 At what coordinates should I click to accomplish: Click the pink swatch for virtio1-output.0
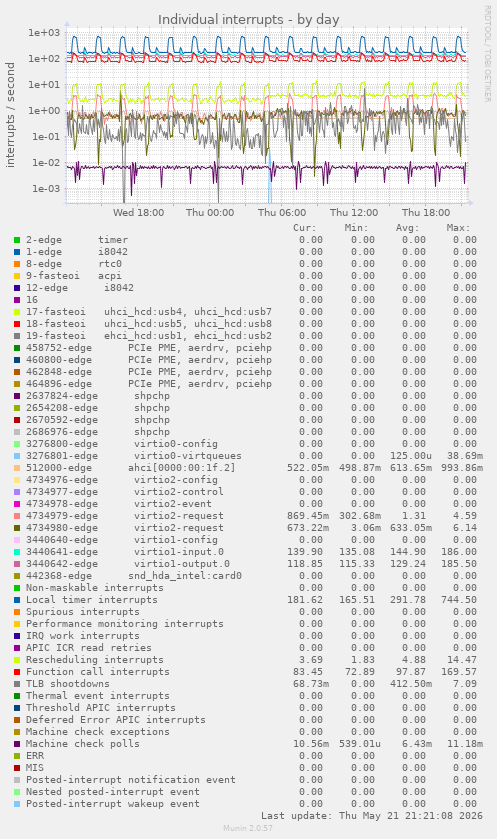[17, 564]
